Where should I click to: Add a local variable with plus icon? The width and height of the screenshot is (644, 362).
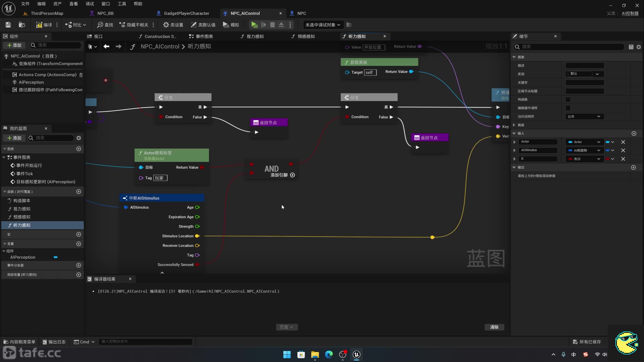pos(79,275)
